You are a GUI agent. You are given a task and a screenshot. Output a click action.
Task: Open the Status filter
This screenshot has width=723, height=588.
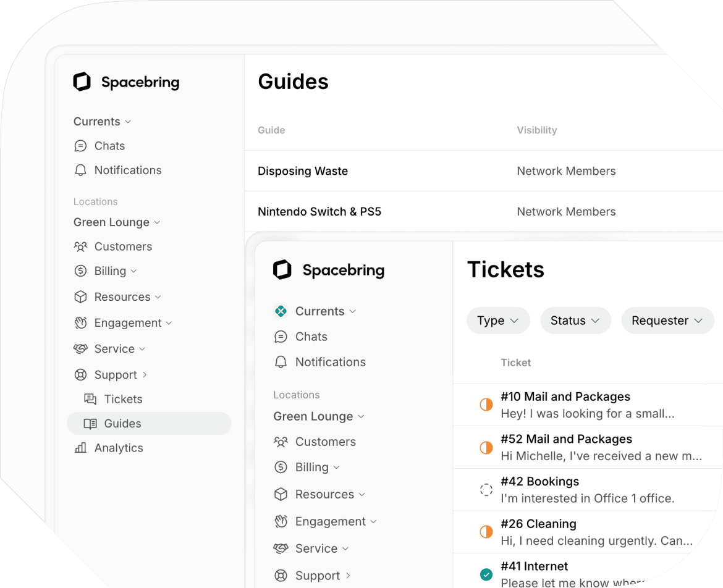(x=575, y=321)
